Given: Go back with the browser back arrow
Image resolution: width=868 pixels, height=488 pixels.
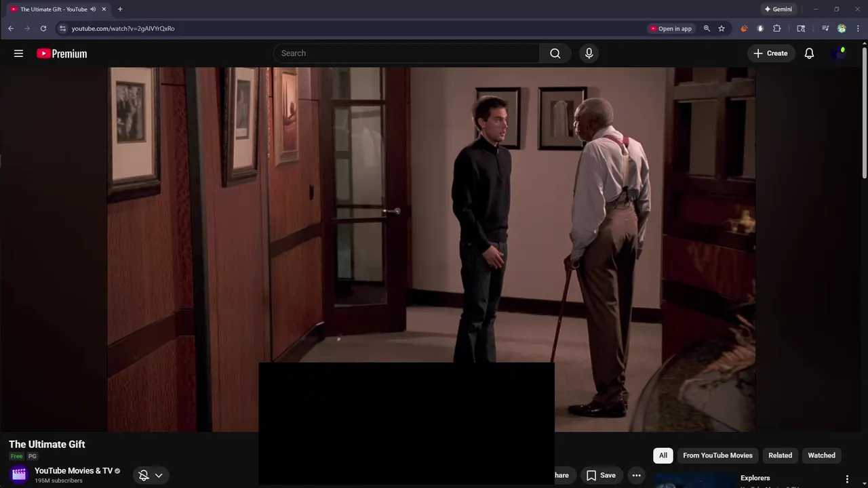Looking at the screenshot, I should point(11,28).
